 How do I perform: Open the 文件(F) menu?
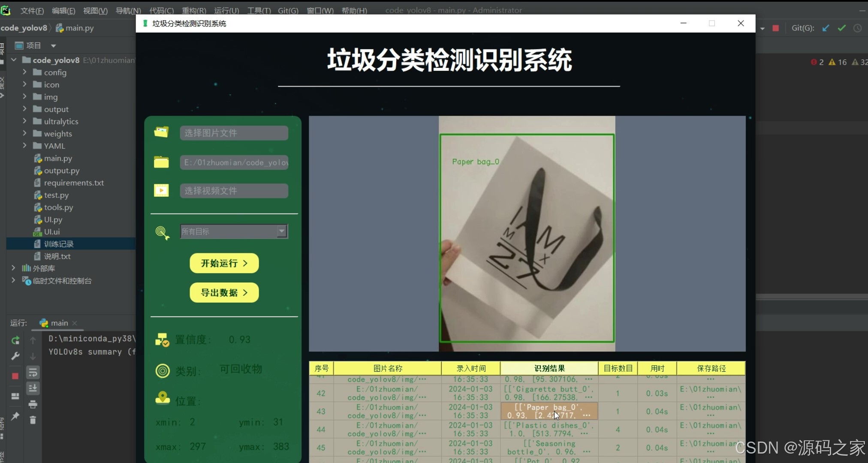coord(32,10)
